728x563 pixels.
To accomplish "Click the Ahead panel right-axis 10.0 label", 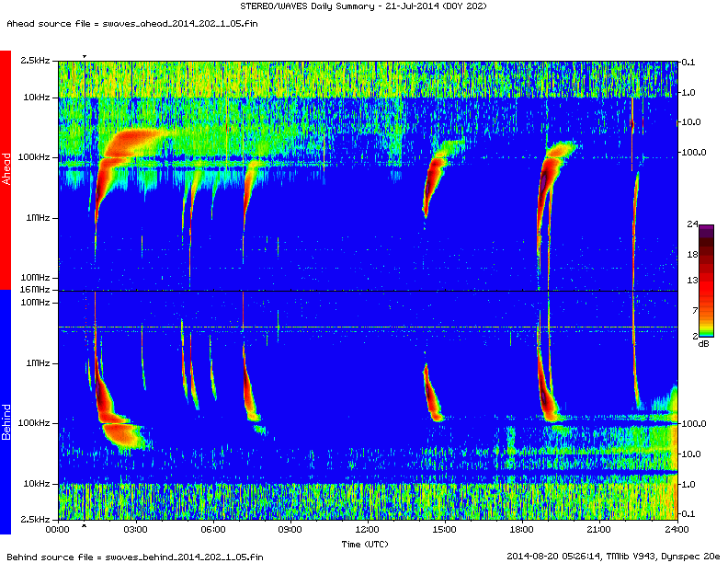I will click(691, 122).
